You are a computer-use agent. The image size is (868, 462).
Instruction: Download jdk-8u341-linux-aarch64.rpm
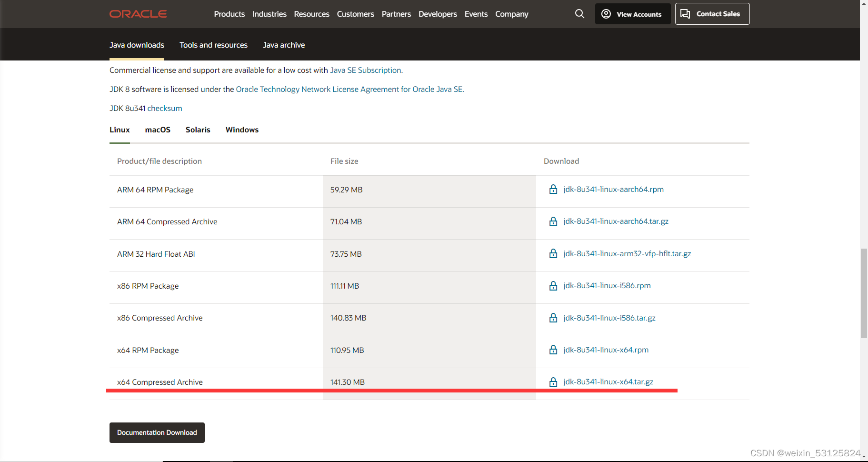tap(613, 189)
